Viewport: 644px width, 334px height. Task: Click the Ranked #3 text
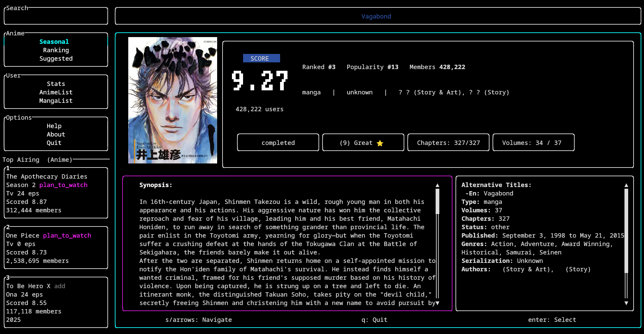tap(319, 67)
